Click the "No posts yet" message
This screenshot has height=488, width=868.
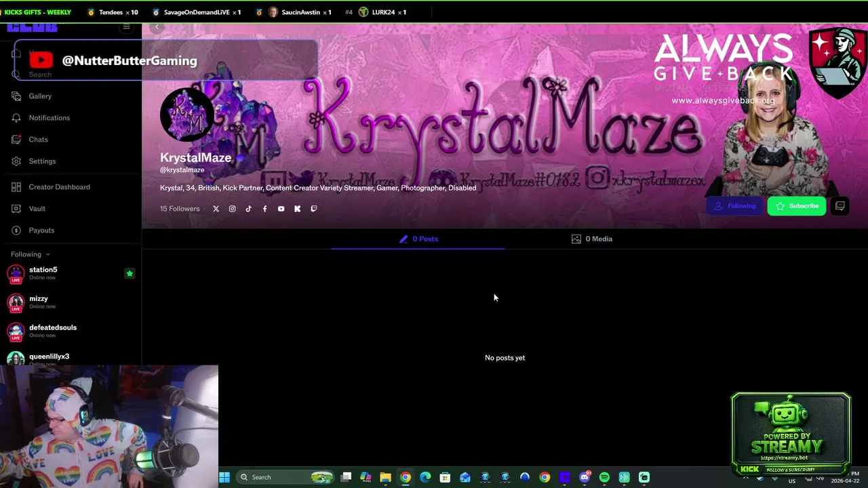pyautogui.click(x=505, y=358)
